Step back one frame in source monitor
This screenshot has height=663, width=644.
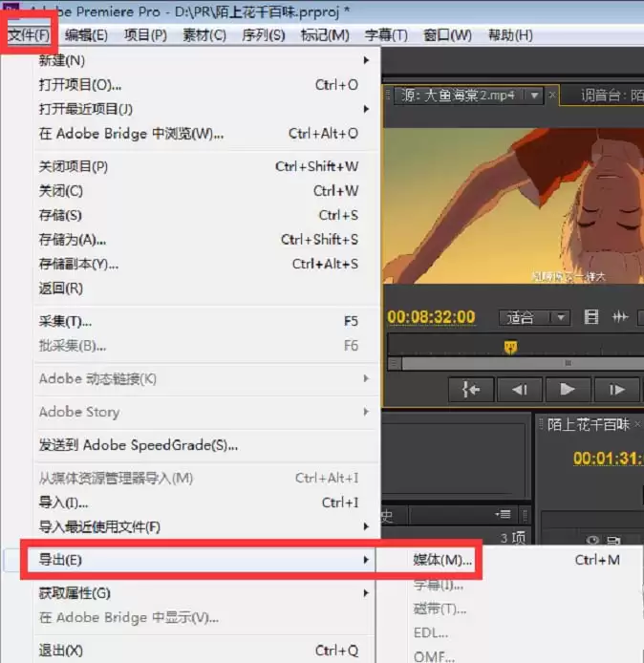(520, 390)
